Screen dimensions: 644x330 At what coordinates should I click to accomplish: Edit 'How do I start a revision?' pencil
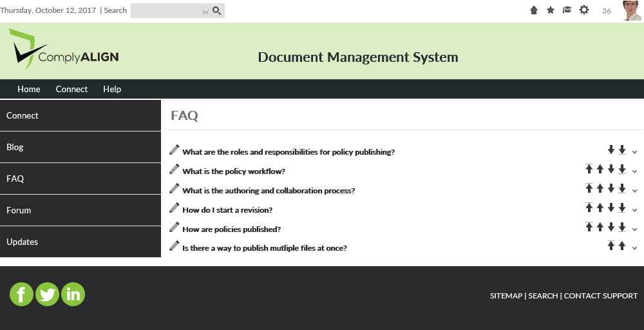click(x=175, y=208)
